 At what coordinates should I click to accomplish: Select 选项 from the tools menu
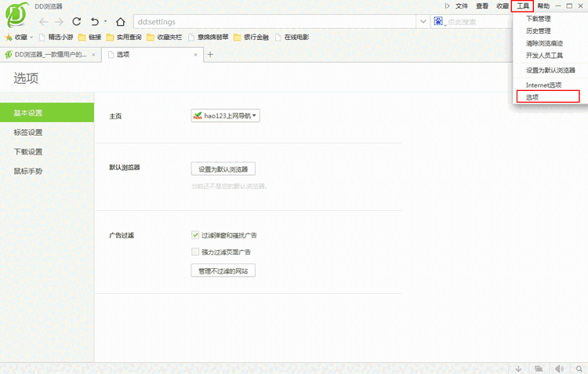(548, 96)
